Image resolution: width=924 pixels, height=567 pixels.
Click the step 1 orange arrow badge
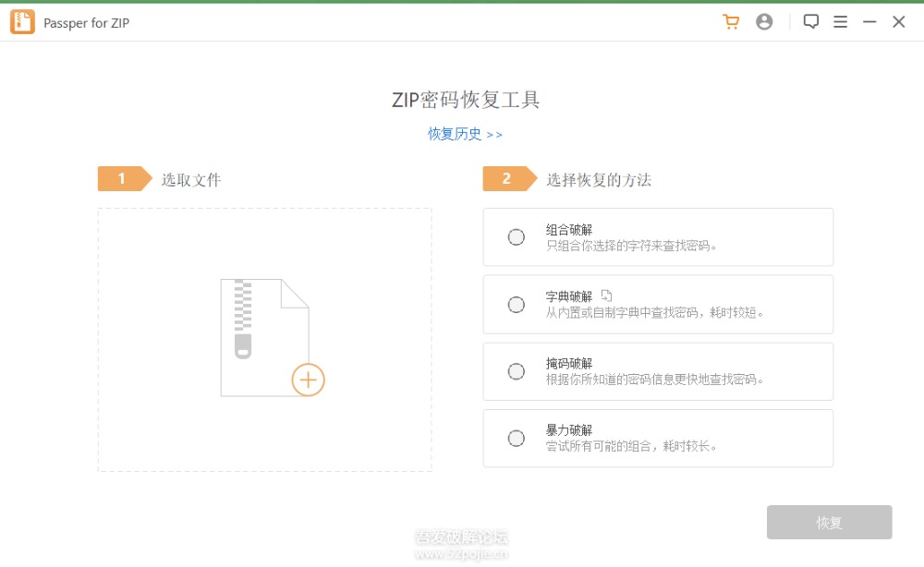[124, 179]
